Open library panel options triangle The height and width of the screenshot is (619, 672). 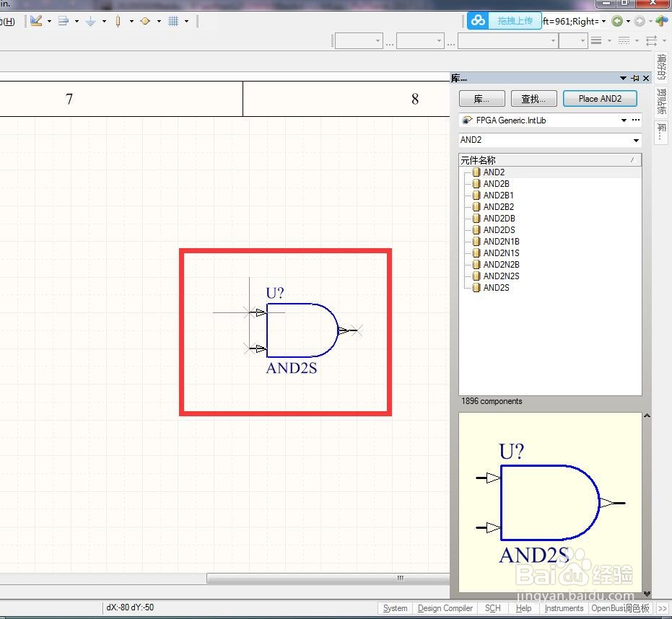click(x=623, y=78)
